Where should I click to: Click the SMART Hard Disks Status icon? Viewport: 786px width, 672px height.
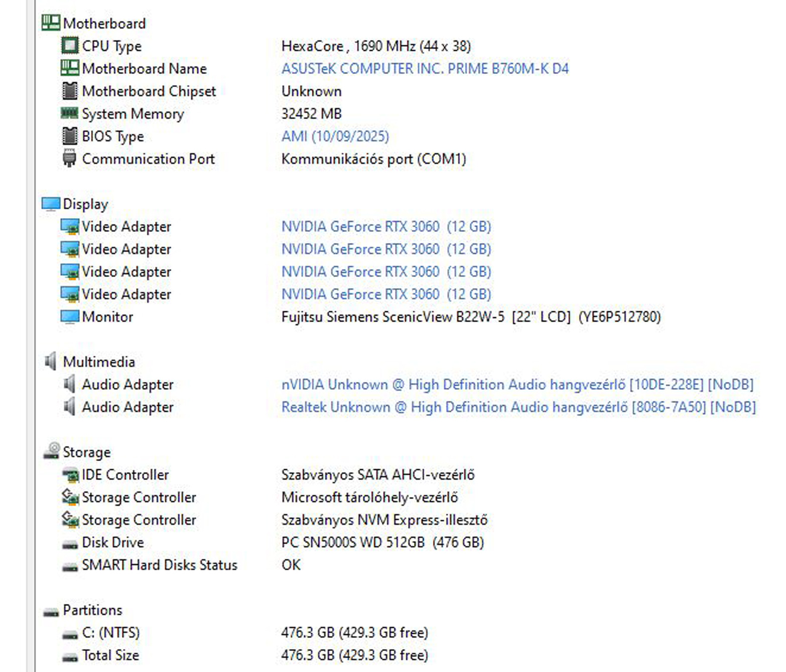pyautogui.click(x=70, y=567)
